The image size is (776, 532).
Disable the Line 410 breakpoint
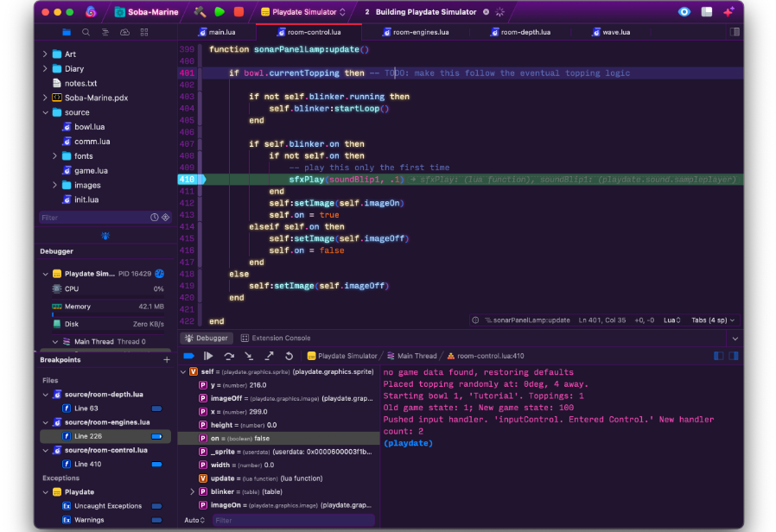(156, 464)
